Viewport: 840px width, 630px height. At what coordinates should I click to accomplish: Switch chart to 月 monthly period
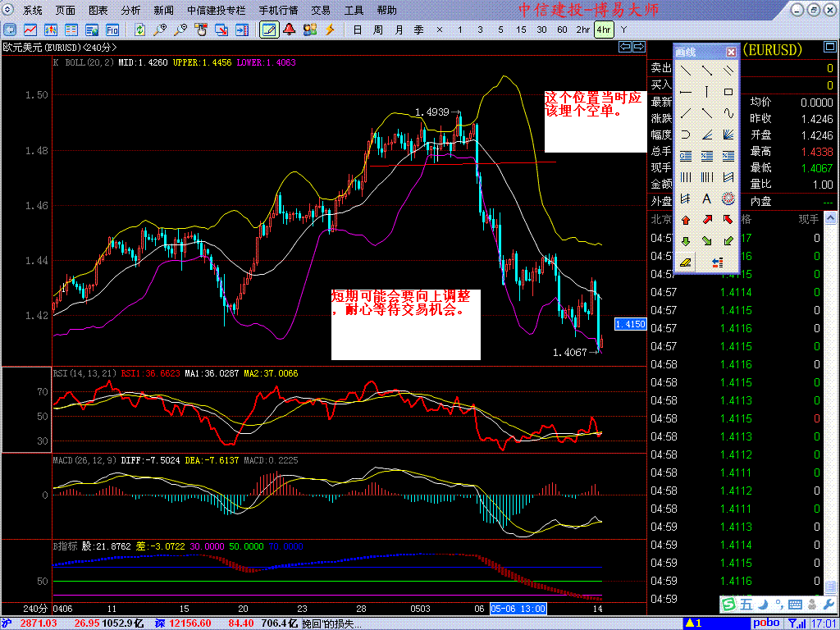tap(399, 30)
